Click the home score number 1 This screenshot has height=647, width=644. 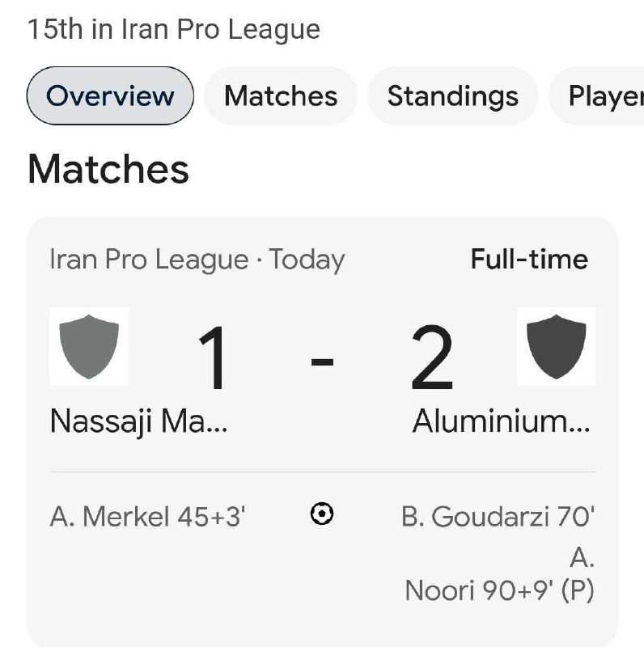[213, 357]
